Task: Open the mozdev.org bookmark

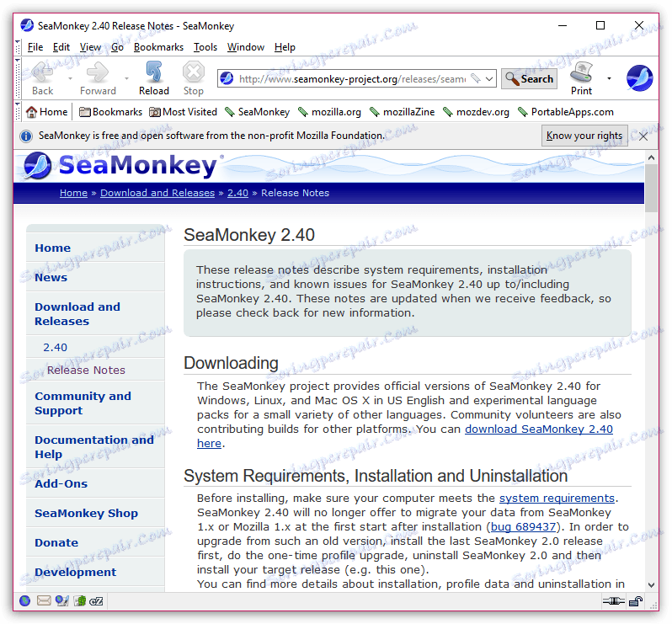Action: 476,112
